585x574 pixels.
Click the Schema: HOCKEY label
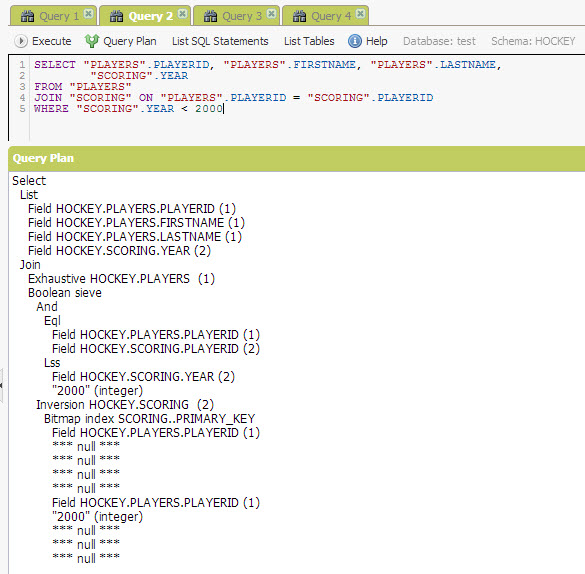[533, 41]
